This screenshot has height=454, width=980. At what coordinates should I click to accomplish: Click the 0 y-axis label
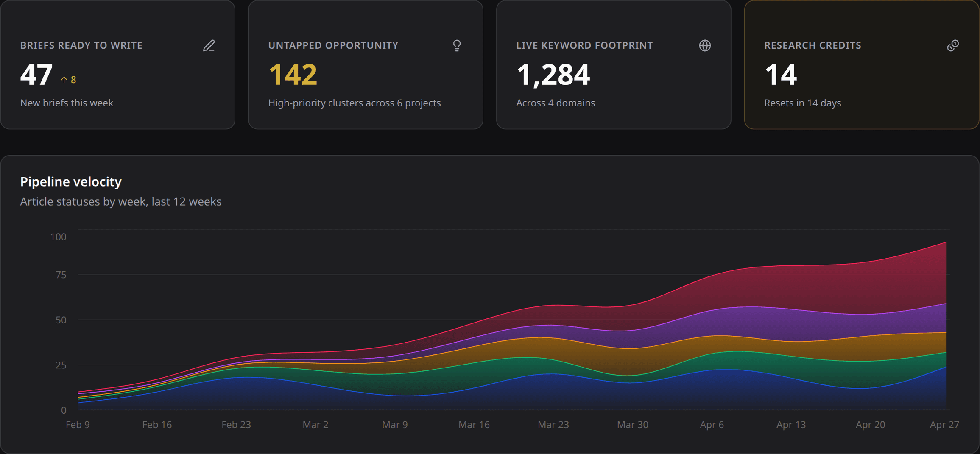click(x=64, y=410)
